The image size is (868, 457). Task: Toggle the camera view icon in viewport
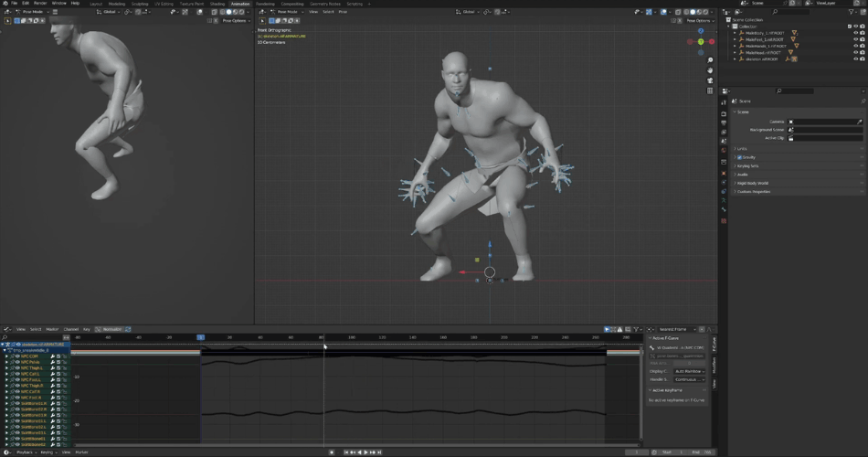[x=710, y=80]
